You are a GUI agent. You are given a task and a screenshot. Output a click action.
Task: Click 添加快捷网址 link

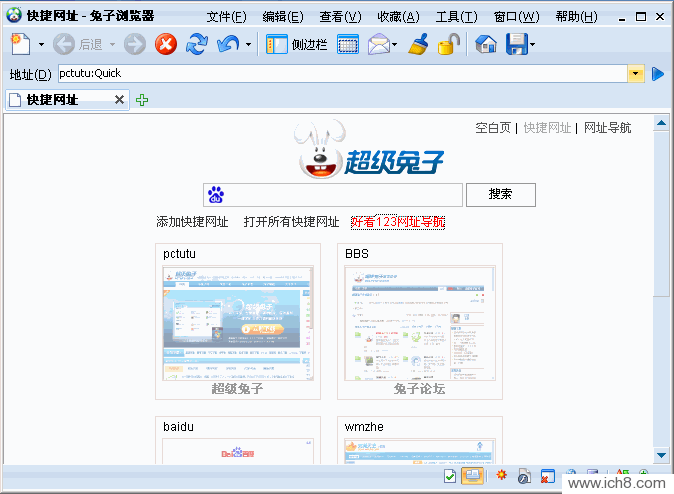coord(192,222)
